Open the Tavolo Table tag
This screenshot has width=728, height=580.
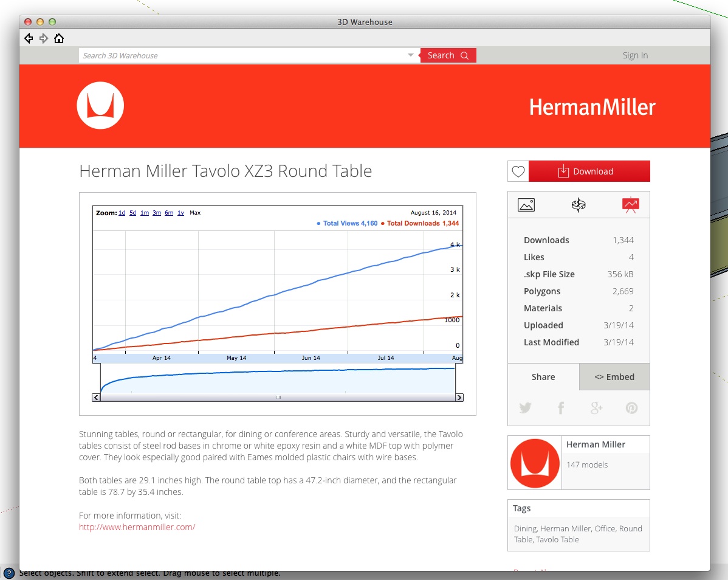(557, 540)
